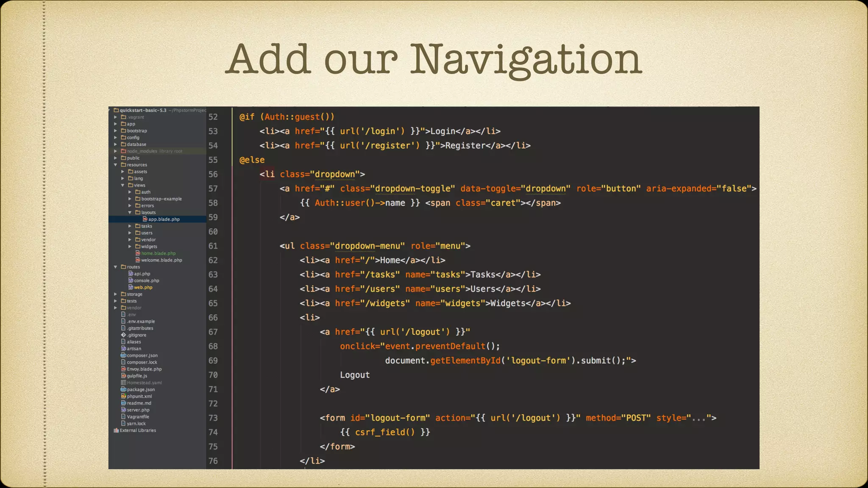Click 'Auth::user()->name' on line 58
The height and width of the screenshot is (488, 868).
point(360,203)
